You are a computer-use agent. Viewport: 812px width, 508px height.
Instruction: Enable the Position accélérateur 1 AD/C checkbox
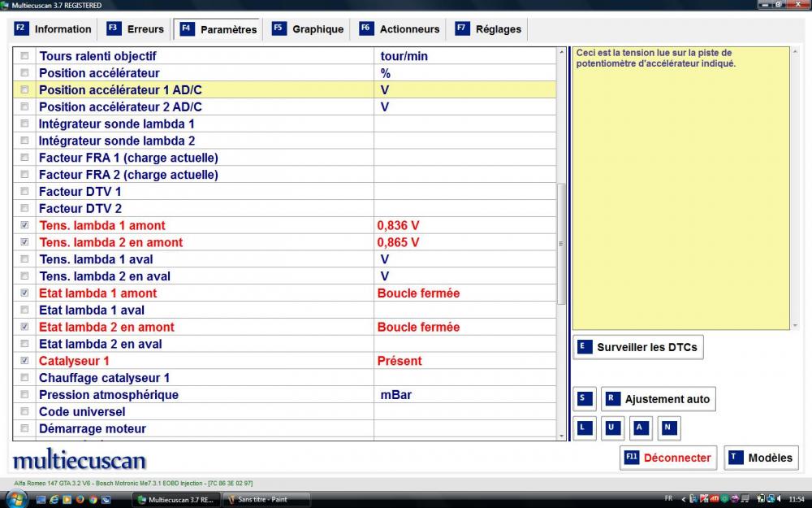(x=24, y=89)
